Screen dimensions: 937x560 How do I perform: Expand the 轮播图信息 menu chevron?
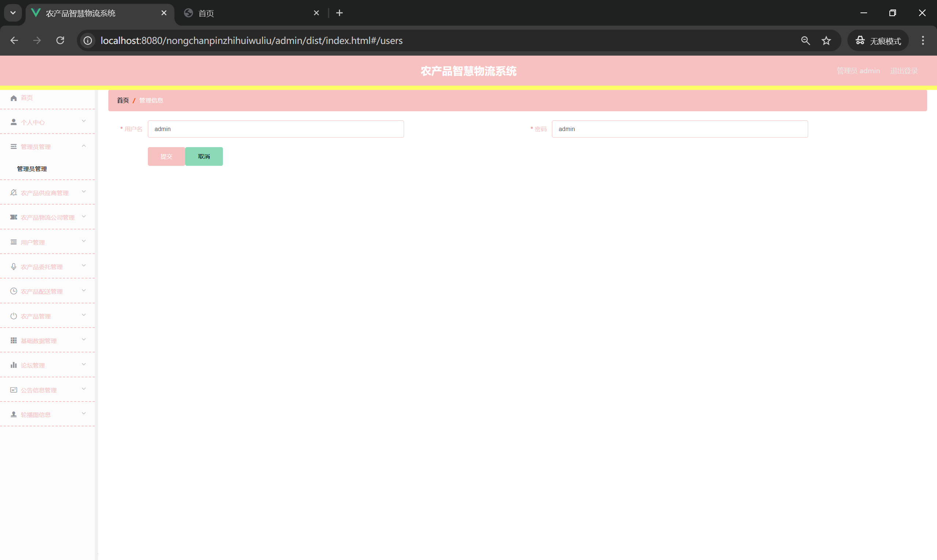(84, 414)
